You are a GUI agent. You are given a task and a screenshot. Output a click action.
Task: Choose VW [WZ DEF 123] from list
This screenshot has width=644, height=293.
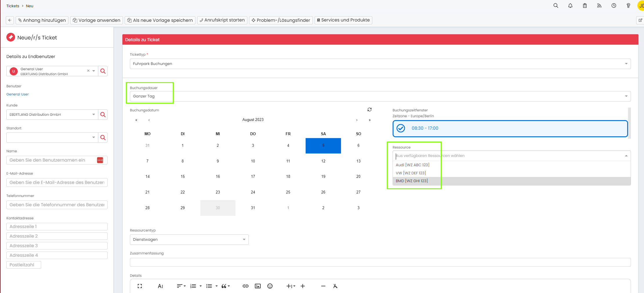click(411, 173)
